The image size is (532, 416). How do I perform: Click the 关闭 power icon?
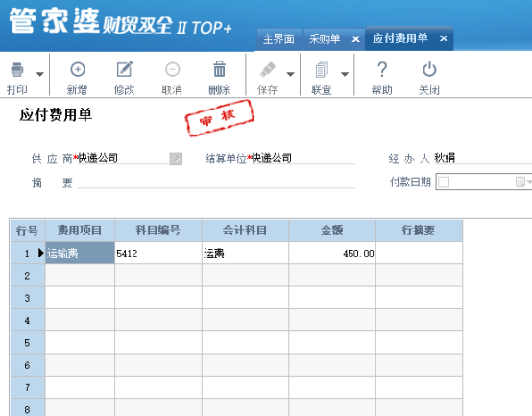429,69
